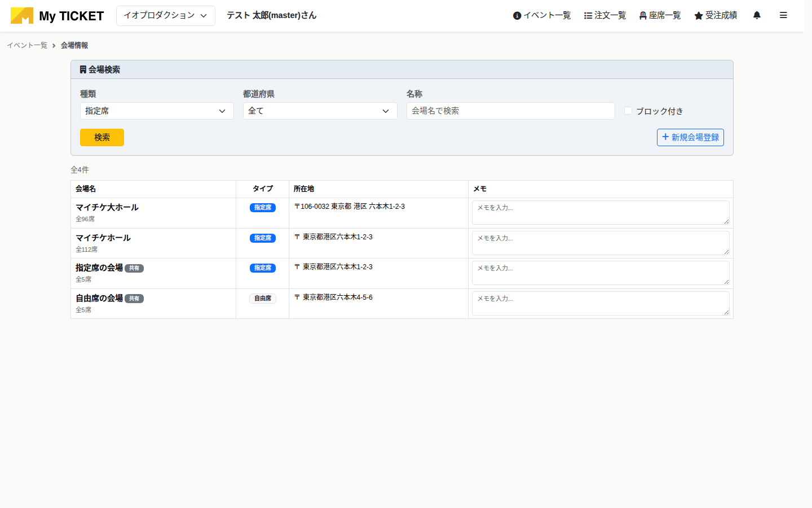Expand the イオプロダクション organization dropdown
Image resolution: width=812 pixels, height=508 pixels.
166,16
